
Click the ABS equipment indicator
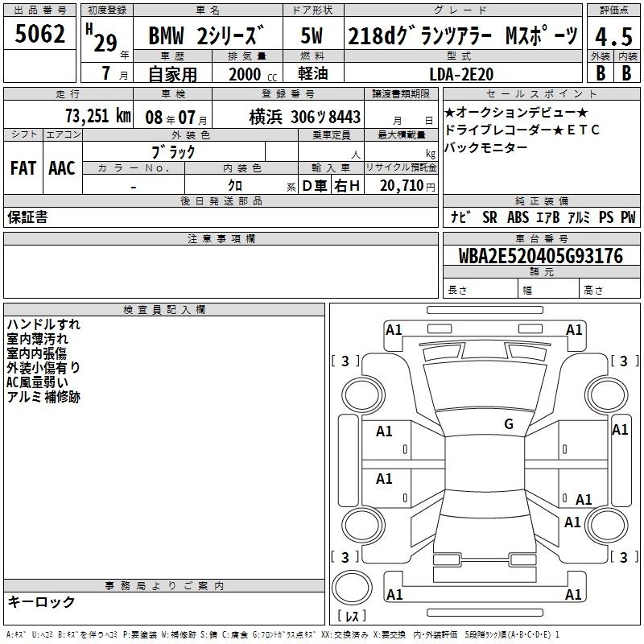[x=518, y=217]
